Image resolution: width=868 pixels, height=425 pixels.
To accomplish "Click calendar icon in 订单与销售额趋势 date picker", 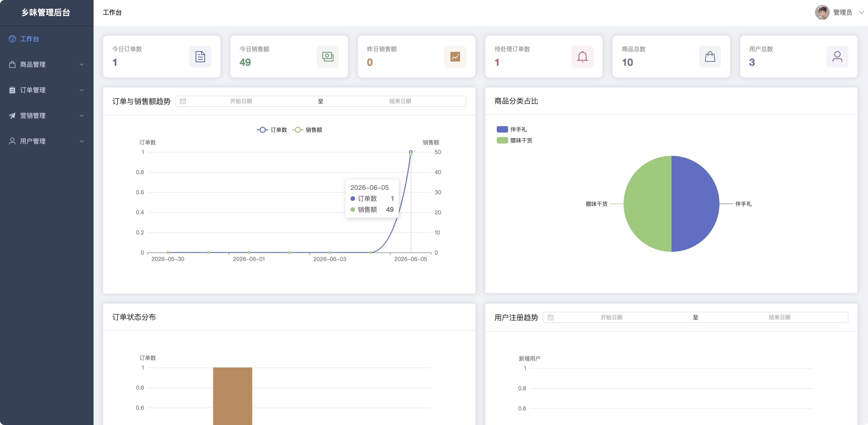I will coord(183,101).
